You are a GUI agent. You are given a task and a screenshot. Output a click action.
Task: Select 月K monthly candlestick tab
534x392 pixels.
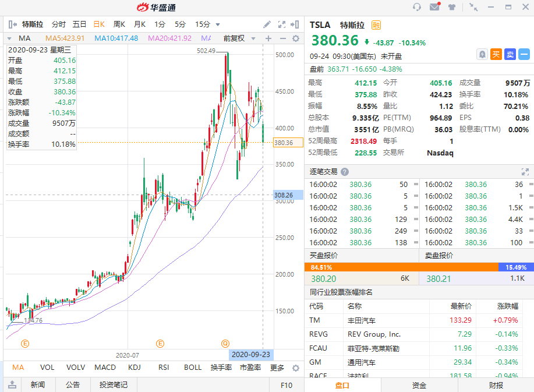coord(140,24)
